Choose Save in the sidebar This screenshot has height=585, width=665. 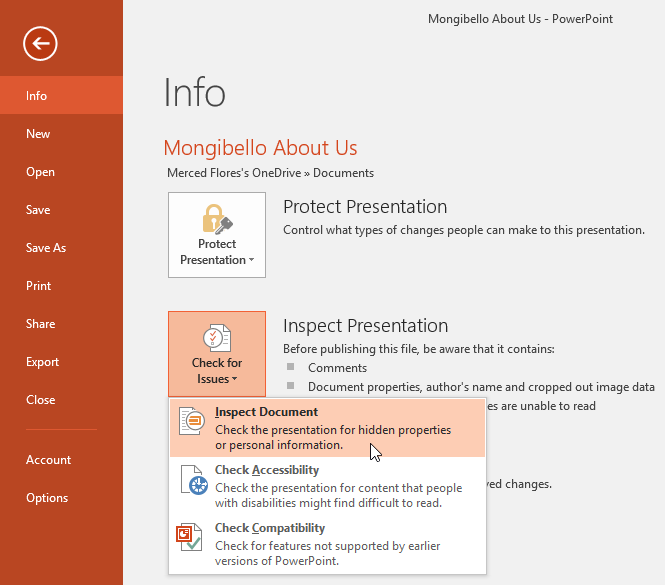pyautogui.click(x=38, y=210)
